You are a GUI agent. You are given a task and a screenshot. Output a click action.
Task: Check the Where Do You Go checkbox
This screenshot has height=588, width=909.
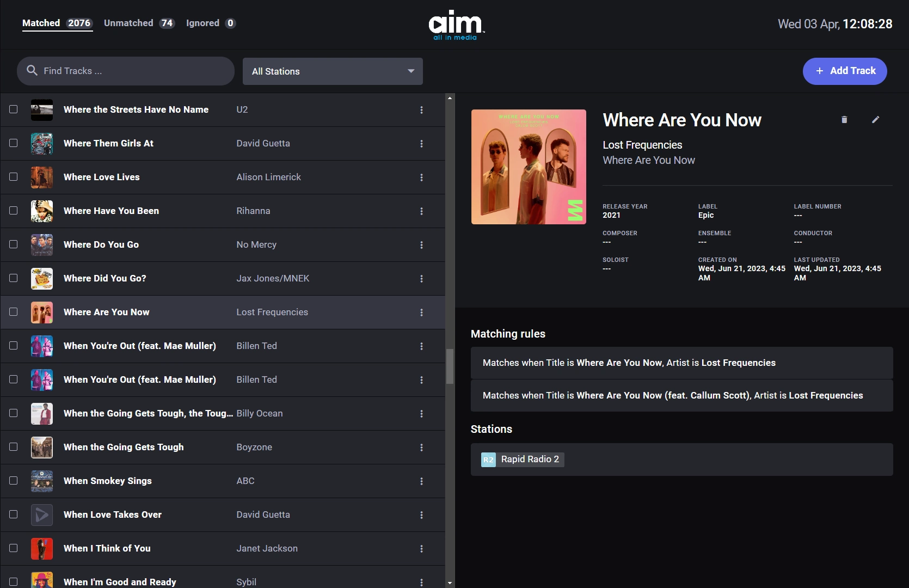pos(14,244)
